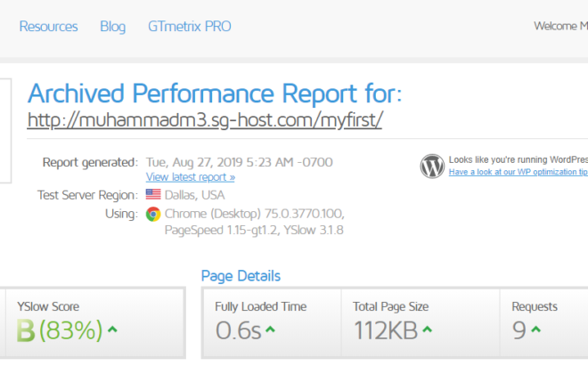Select the Total Page Size box
The width and height of the screenshot is (588, 374).
click(x=421, y=322)
